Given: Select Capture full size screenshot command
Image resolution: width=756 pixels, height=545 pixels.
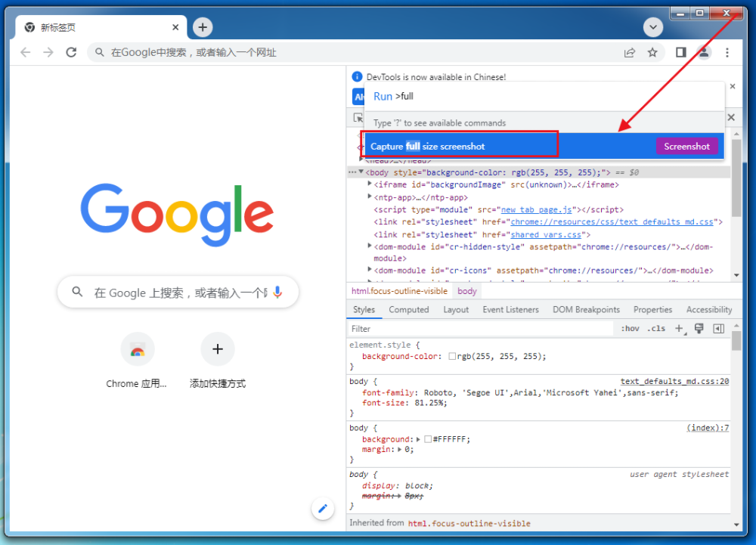Looking at the screenshot, I should click(544, 146).
